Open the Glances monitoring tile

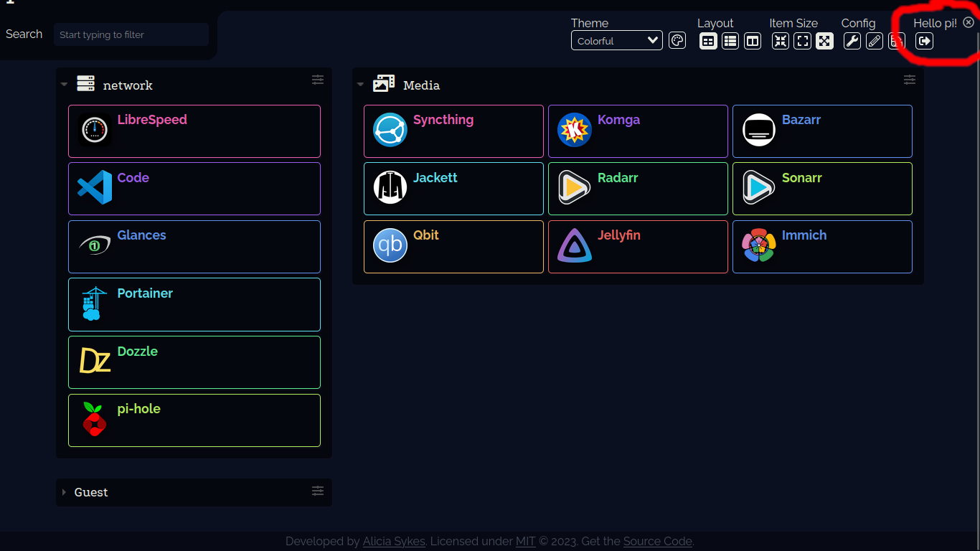[x=194, y=247]
